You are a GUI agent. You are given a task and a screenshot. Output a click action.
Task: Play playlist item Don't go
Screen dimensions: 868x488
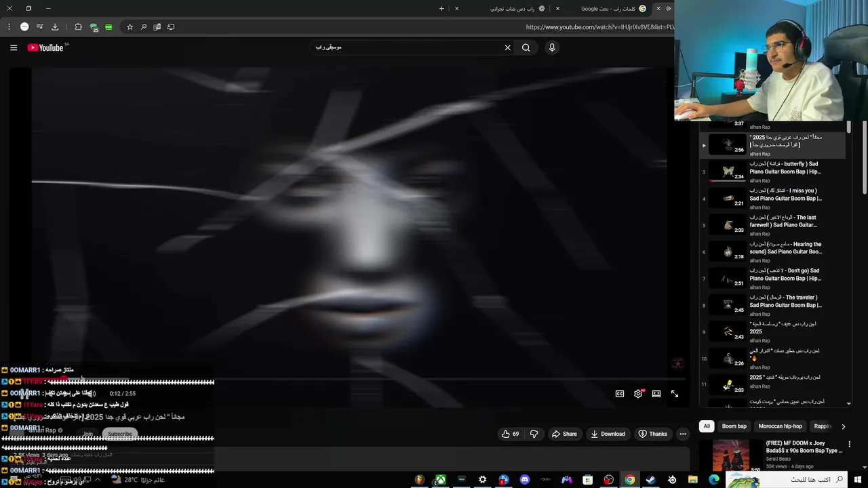coord(773,277)
